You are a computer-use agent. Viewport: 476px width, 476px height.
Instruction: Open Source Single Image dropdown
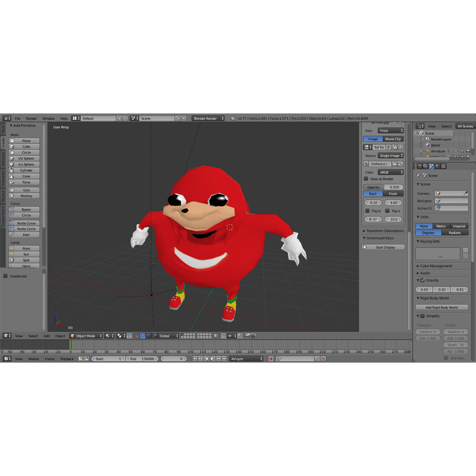390,155
